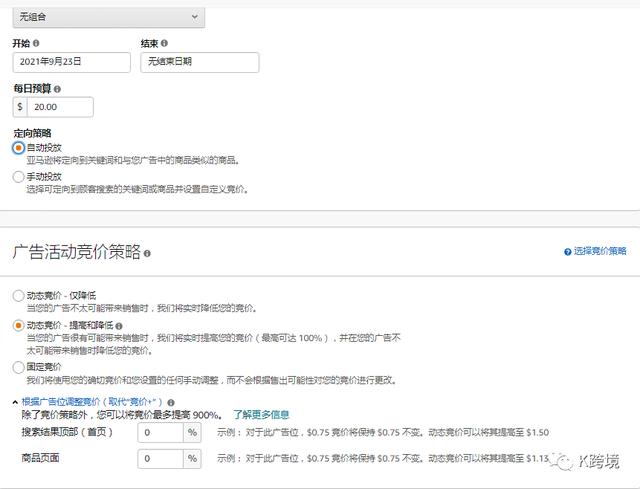
Task: Open end date field 无结束日期
Action: (200, 62)
